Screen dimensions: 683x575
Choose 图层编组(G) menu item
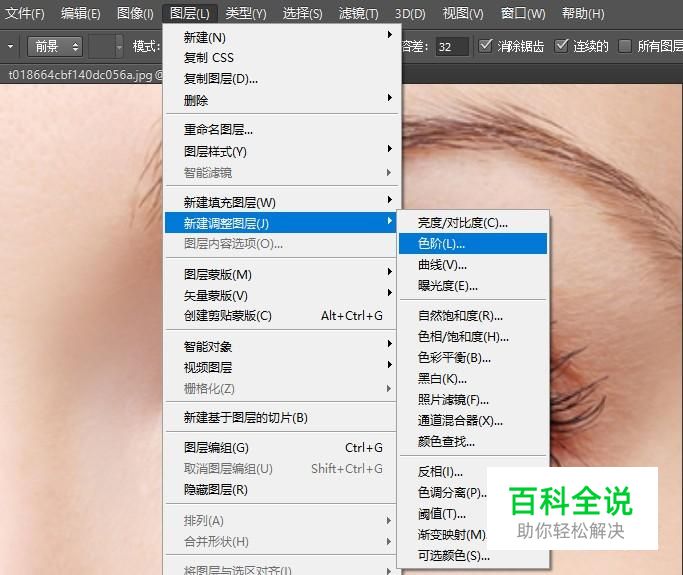pyautogui.click(x=281, y=447)
